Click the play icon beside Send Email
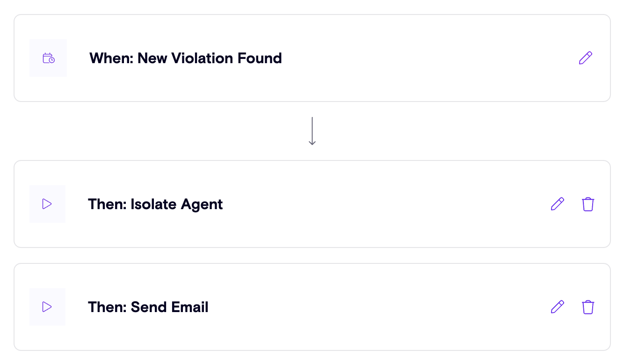The image size is (624, 364). (x=47, y=307)
